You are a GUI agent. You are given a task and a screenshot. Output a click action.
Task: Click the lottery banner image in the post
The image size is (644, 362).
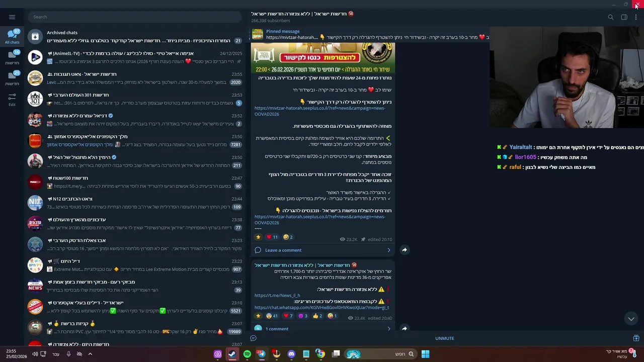pyautogui.click(x=323, y=58)
